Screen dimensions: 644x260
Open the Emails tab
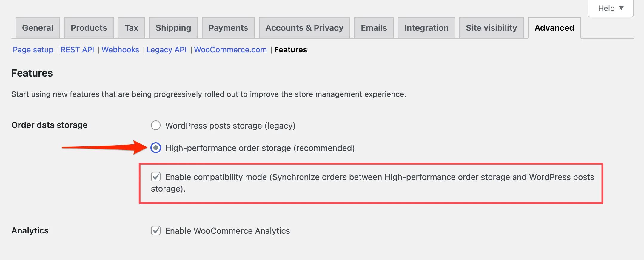pyautogui.click(x=374, y=28)
